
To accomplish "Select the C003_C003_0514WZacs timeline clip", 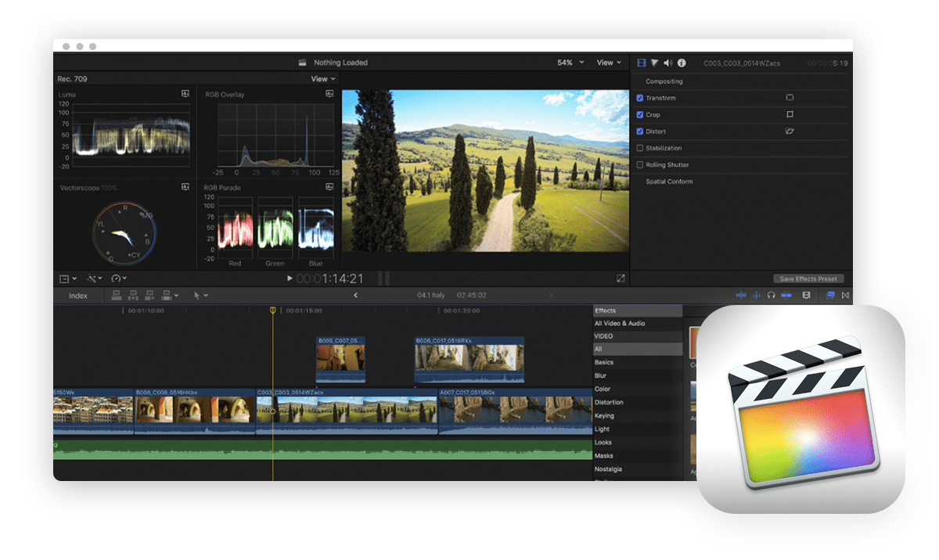I will pos(347,410).
